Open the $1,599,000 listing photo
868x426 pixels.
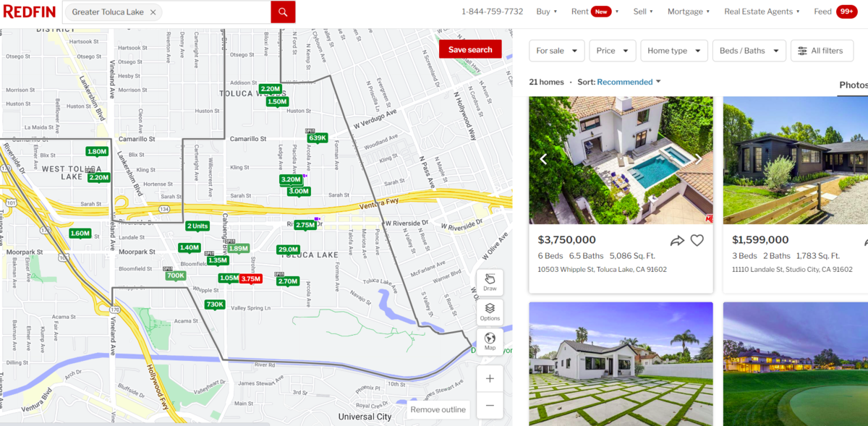point(796,161)
